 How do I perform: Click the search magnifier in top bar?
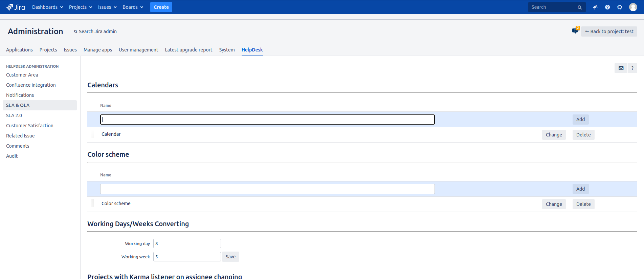pos(580,7)
